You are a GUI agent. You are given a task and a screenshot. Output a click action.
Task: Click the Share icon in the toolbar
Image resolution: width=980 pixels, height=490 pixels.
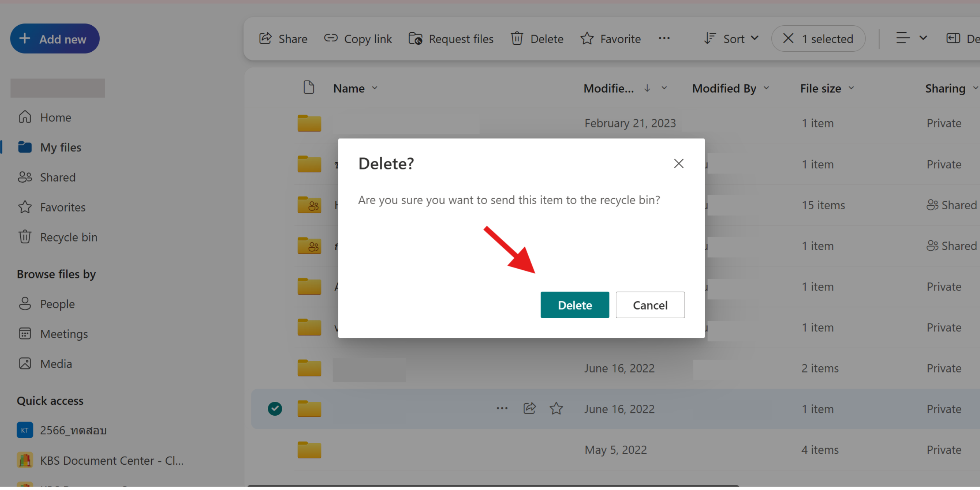point(265,39)
